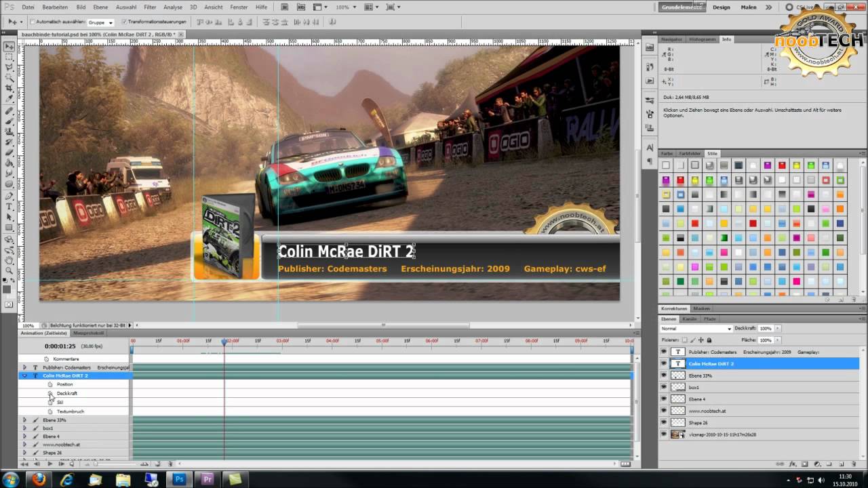Switch to the Kanäle tab
The width and height of the screenshot is (868, 488).
690,319
